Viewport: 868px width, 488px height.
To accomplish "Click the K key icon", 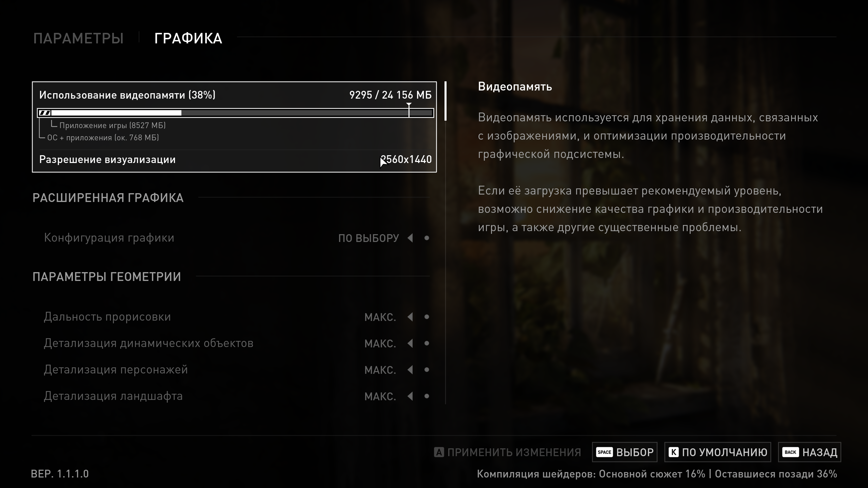I will point(673,452).
